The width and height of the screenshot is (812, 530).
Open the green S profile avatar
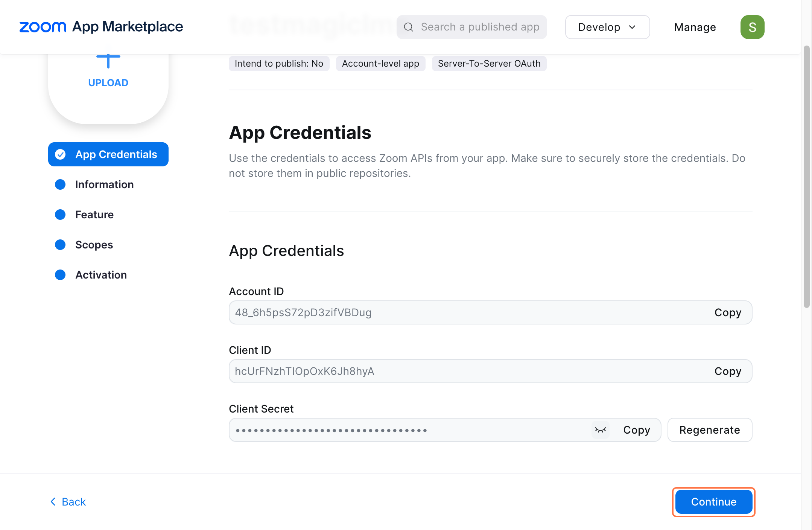click(x=752, y=27)
